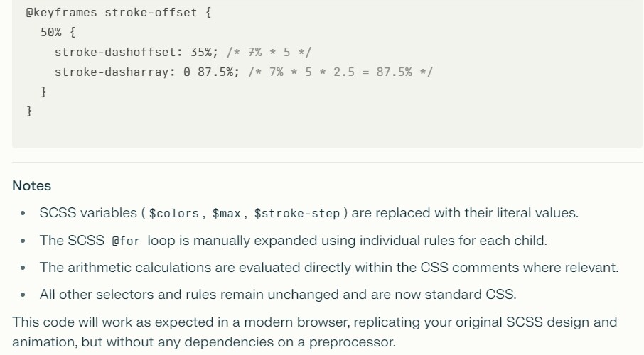Click the @for inline code
Screen dimensions: 644x355
126,241
